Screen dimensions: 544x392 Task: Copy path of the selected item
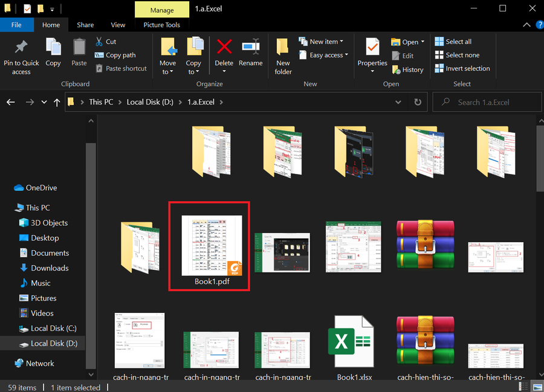pos(115,55)
